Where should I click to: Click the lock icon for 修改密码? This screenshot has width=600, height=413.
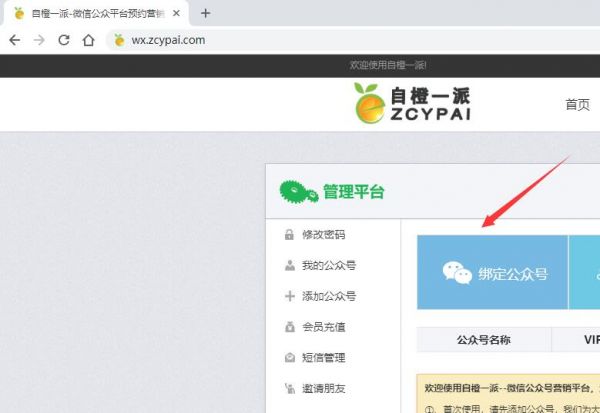pos(289,235)
